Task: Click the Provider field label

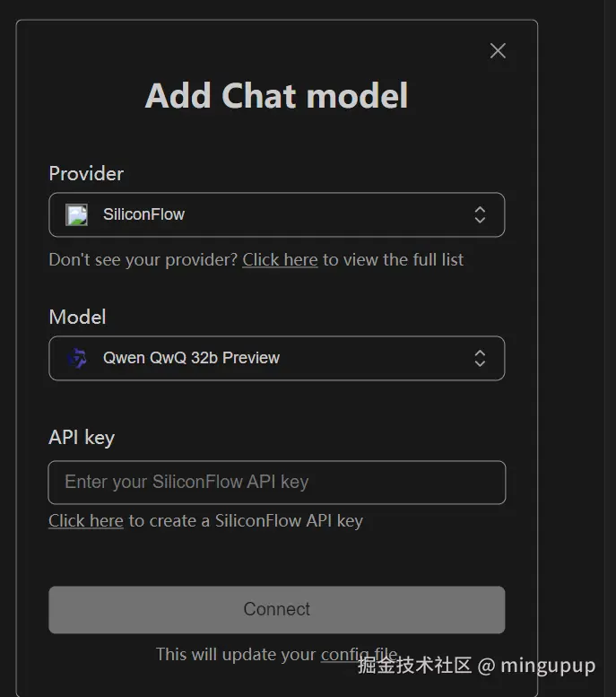Action: pos(86,174)
